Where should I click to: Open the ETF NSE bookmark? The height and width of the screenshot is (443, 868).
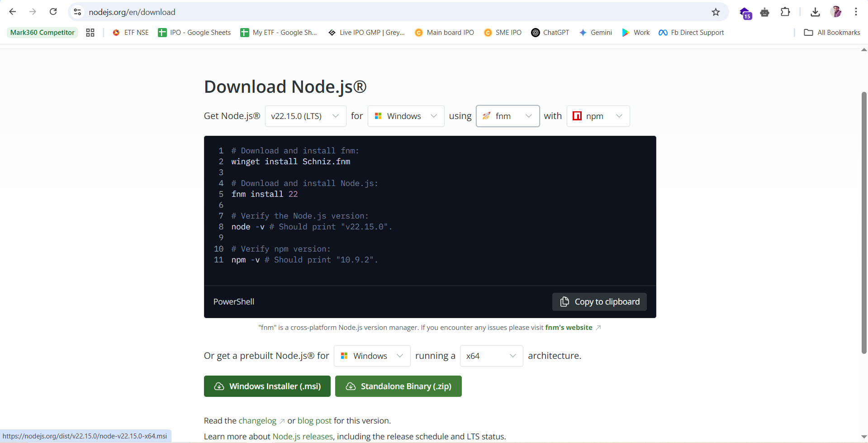pos(131,33)
